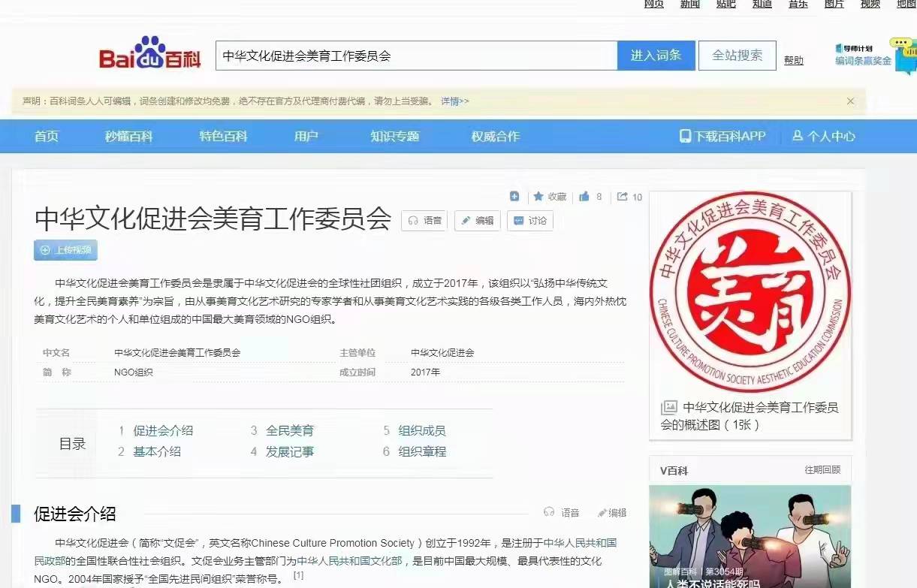Jump to 组织章程 in the 目录
917x588 pixels.
point(422,451)
